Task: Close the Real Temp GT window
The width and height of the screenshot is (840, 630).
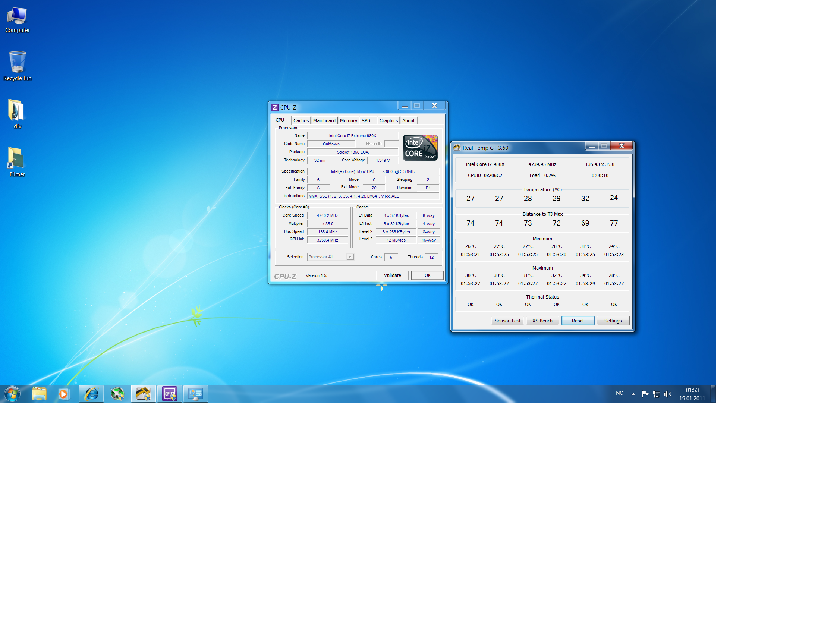Action: point(621,146)
